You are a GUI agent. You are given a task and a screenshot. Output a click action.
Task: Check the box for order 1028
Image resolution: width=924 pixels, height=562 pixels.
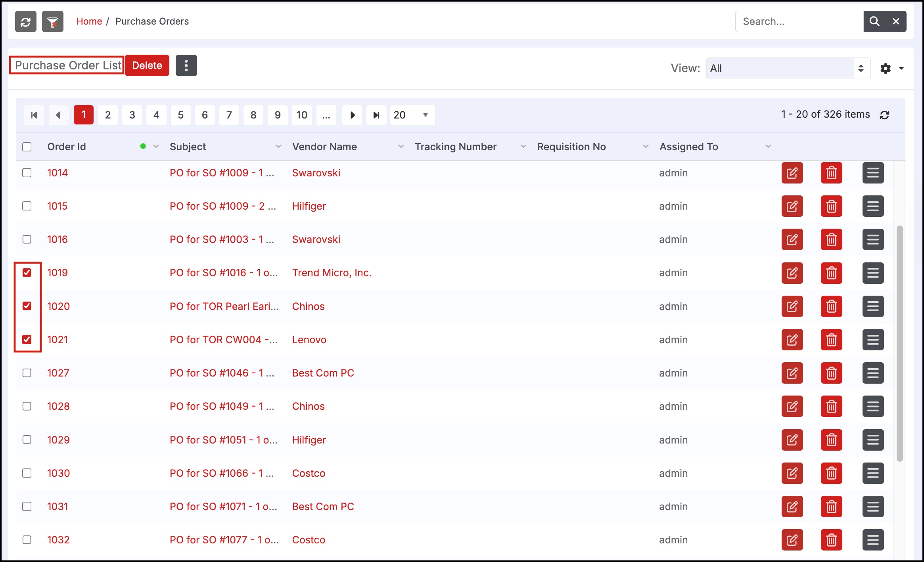tap(27, 406)
